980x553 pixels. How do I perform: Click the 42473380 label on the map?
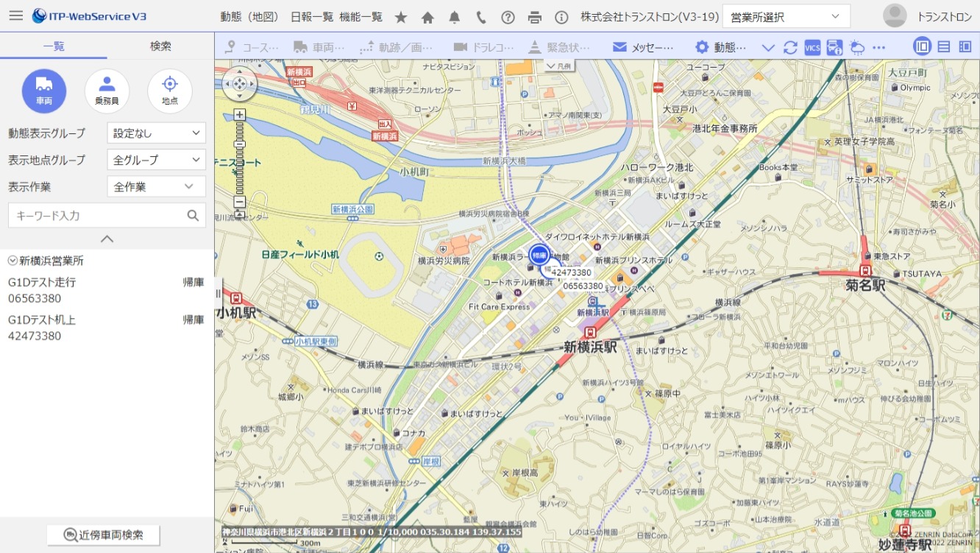[571, 272]
